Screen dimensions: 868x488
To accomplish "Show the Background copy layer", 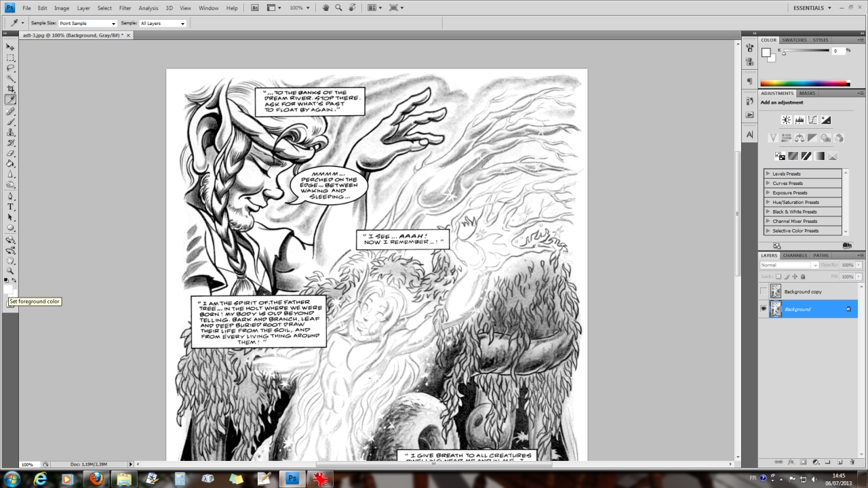I will tap(764, 292).
